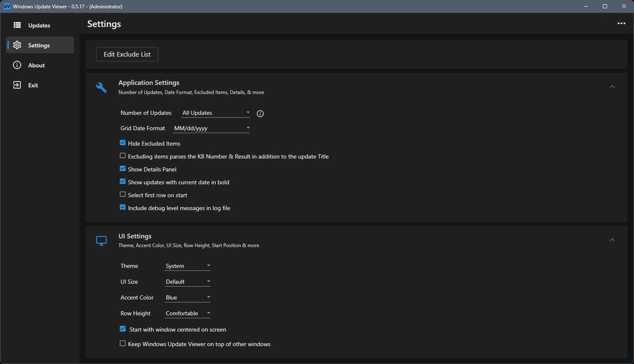Enable Select first row on start
634x364 pixels.
click(123, 194)
